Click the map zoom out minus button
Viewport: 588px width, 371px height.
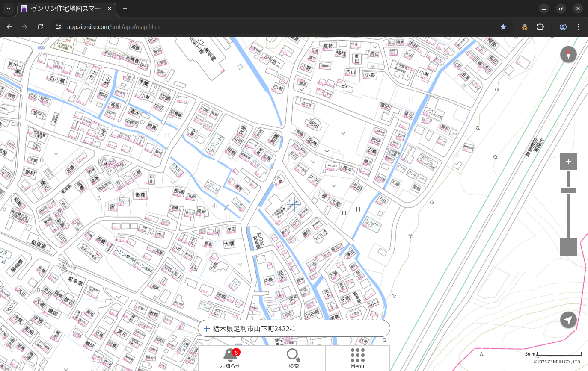click(x=568, y=247)
